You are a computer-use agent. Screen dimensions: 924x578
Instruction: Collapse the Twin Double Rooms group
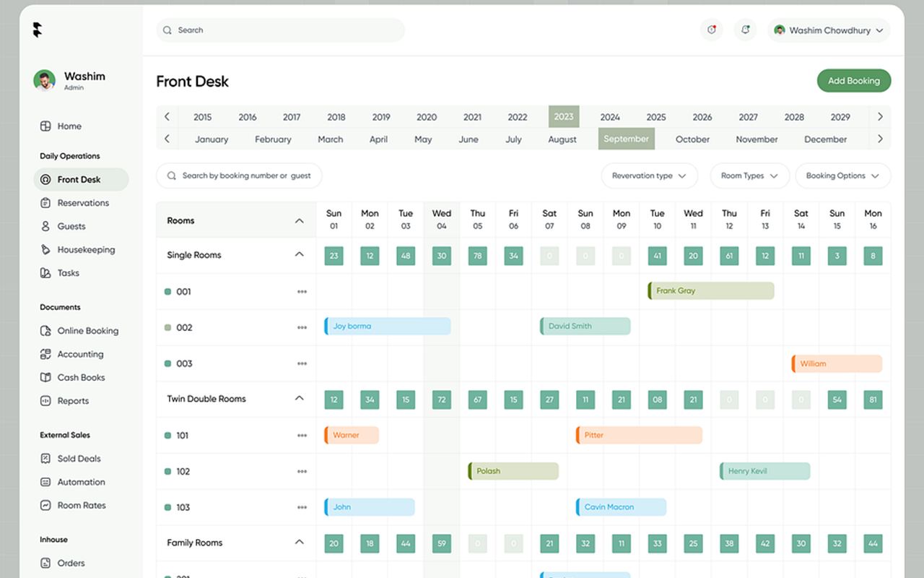pos(300,399)
